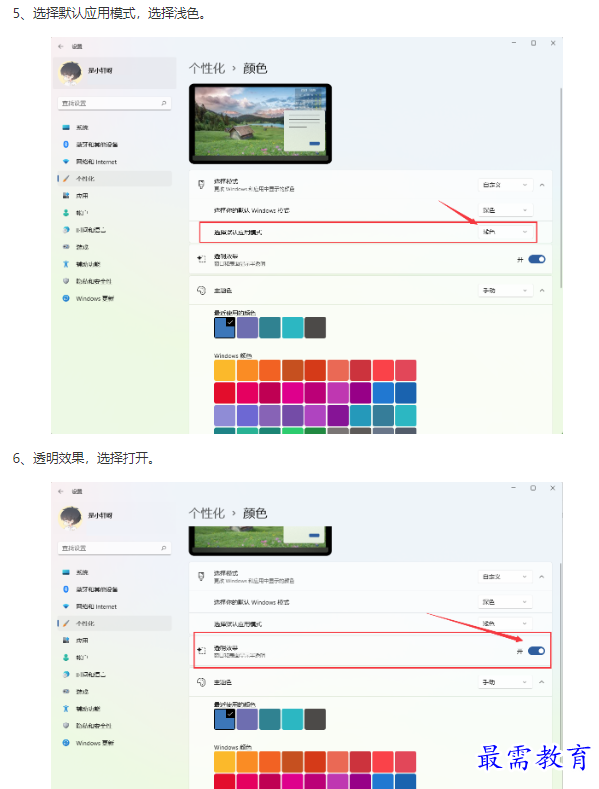
Task: Collapse the accent color section chevron, step 5 window
Action: click(x=542, y=290)
